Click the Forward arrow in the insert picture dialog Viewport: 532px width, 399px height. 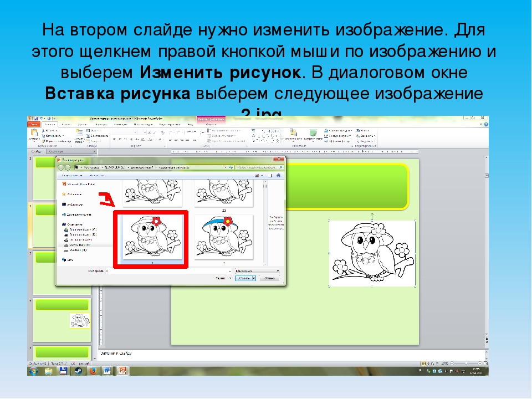68,167
